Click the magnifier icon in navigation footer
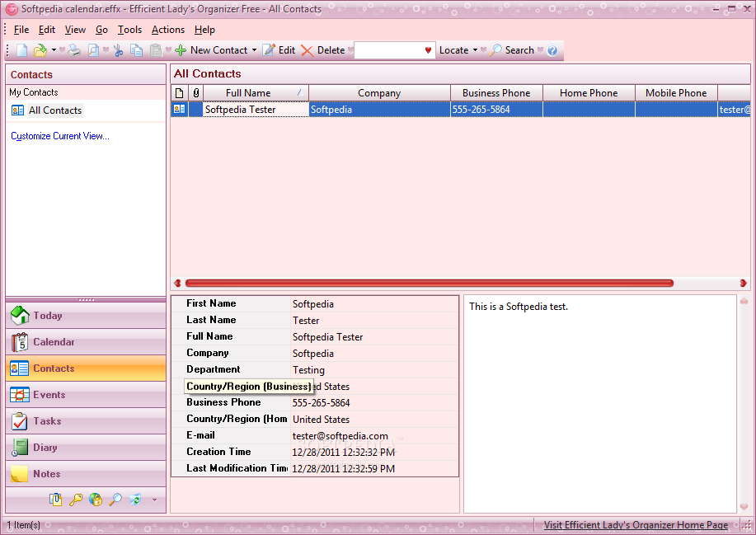This screenshot has width=756, height=535. pos(115,500)
